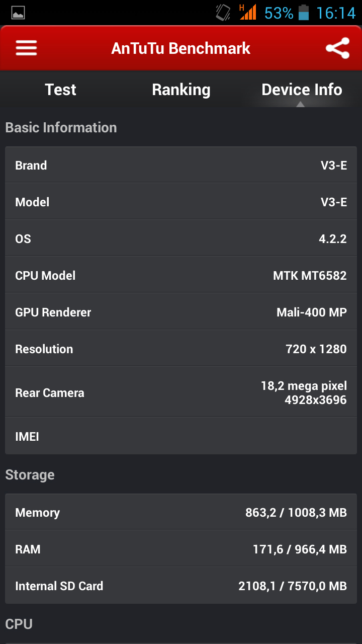Tap the 16:14 clock in status bar
Image resolution: width=362 pixels, height=644 pixels.
coord(336,13)
